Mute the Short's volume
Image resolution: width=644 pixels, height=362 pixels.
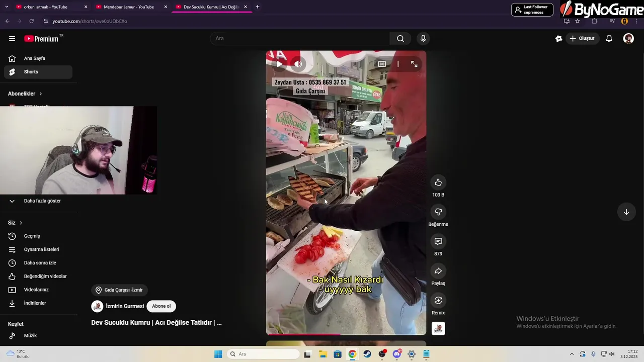pos(298,64)
